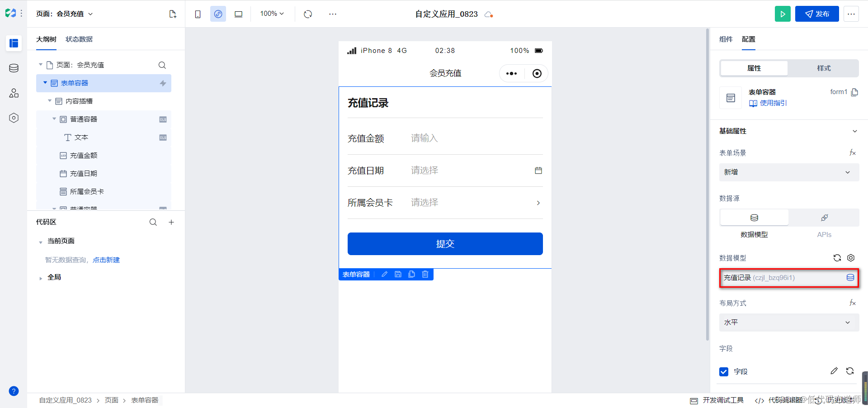Click the 发布 publish button
868x408 pixels.
pyautogui.click(x=817, y=14)
